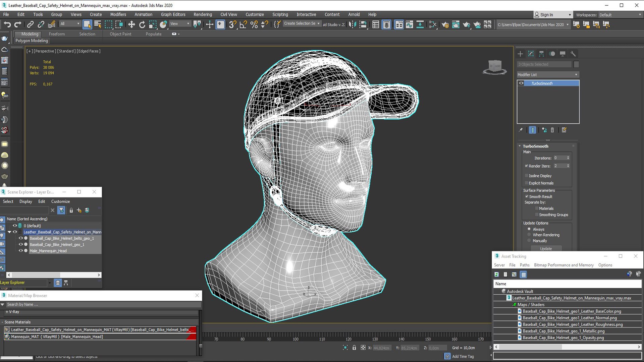Screen dimensions: 644x362
Task: Click Table View icon in Asset Tracking
Action: click(x=524, y=275)
